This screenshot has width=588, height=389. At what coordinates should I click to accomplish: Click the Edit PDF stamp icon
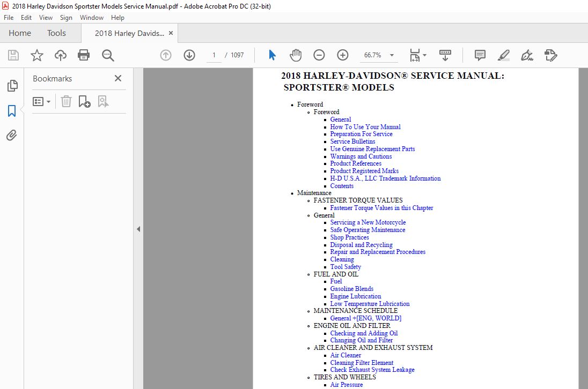(550, 55)
